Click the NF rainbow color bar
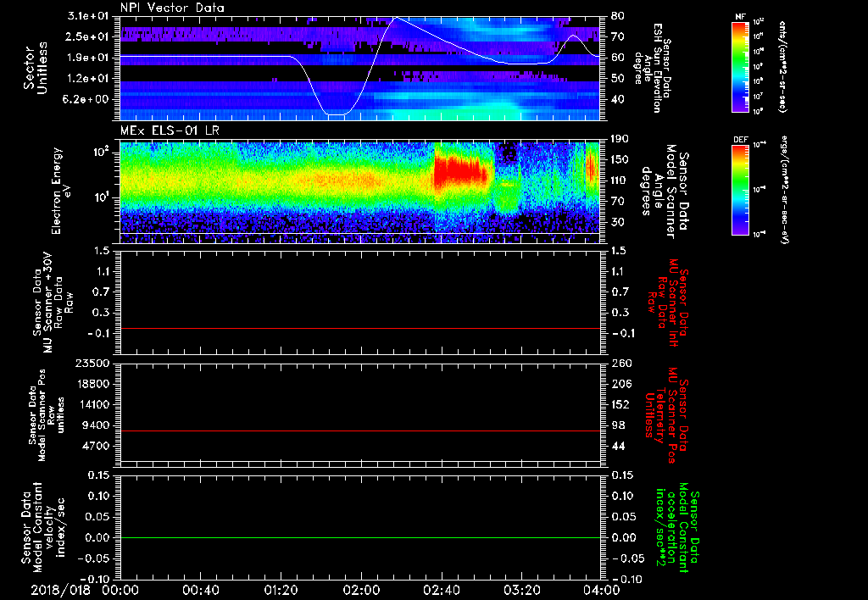868x600 pixels. point(741,67)
